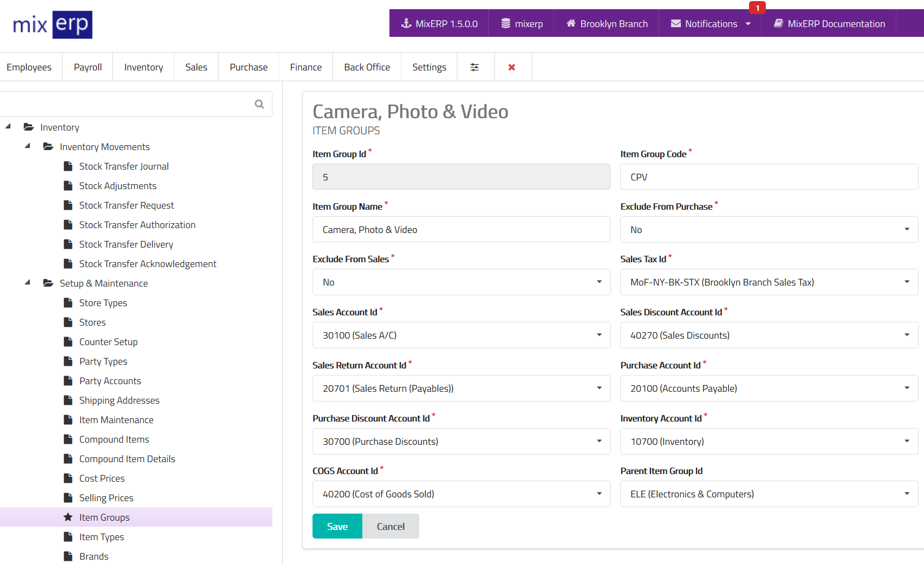Click the mix erp logo
Image resolution: width=924 pixels, height=564 pixels.
coord(53,25)
